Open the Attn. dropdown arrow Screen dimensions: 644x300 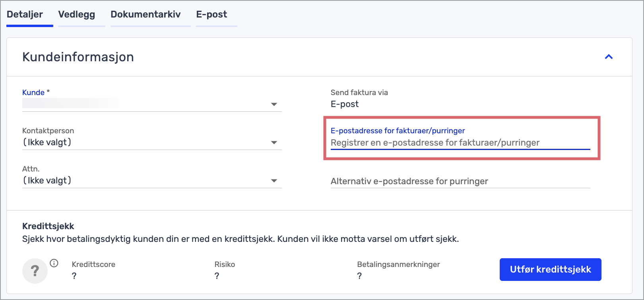274,181
